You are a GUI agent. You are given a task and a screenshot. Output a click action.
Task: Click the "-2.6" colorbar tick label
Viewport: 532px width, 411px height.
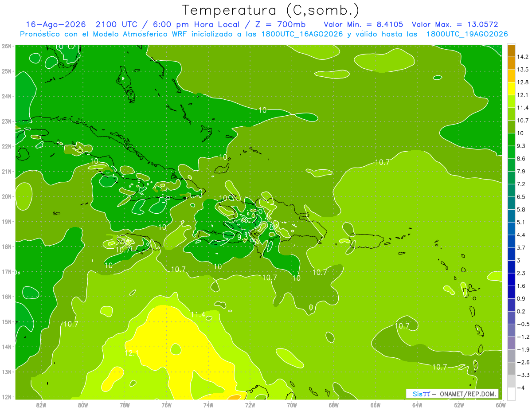(523, 362)
